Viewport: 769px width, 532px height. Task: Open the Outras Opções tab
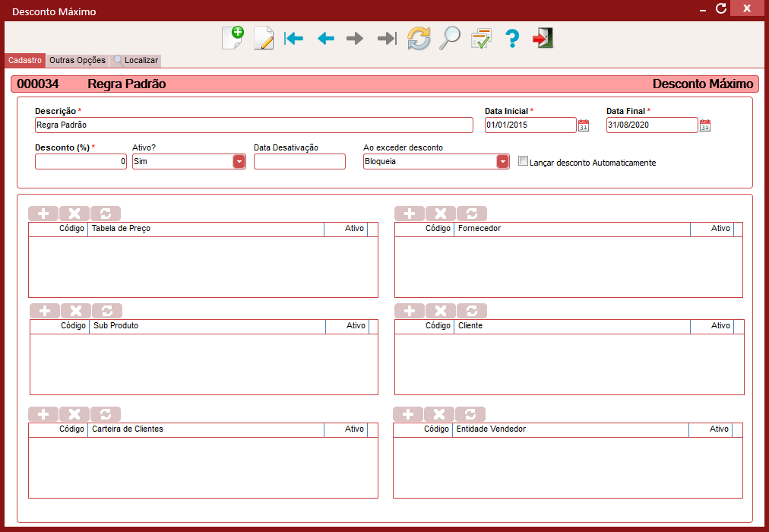point(78,60)
